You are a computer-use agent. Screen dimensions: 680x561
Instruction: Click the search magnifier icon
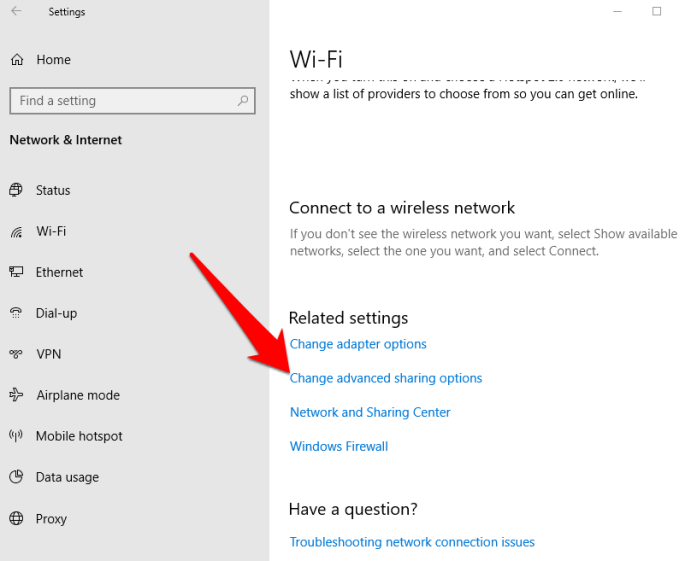tap(243, 101)
